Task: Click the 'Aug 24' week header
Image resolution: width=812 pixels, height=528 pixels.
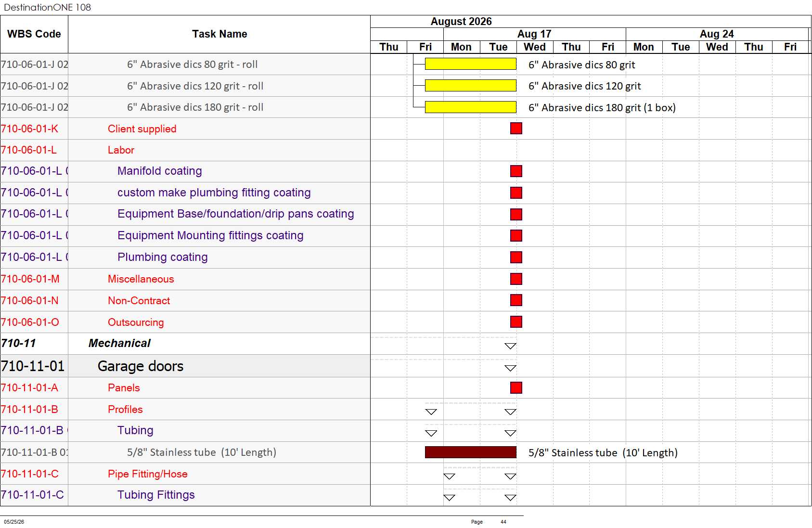Action: [x=717, y=34]
